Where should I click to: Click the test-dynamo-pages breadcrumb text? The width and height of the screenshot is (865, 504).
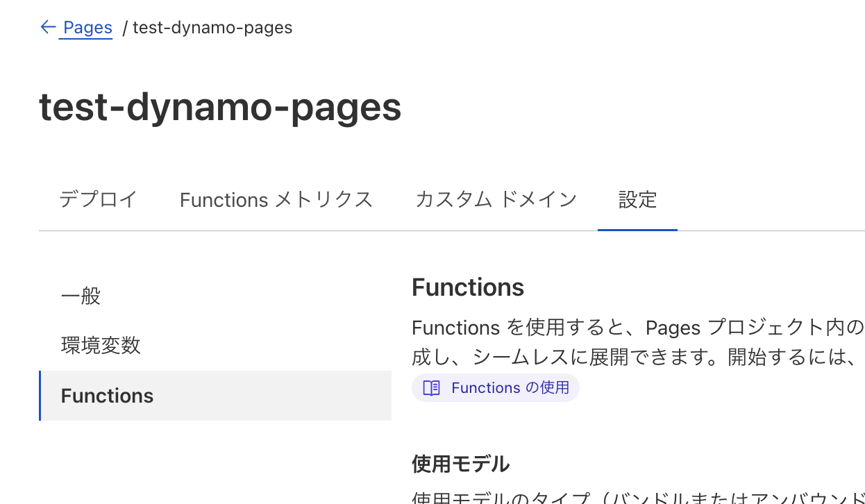coord(212,27)
